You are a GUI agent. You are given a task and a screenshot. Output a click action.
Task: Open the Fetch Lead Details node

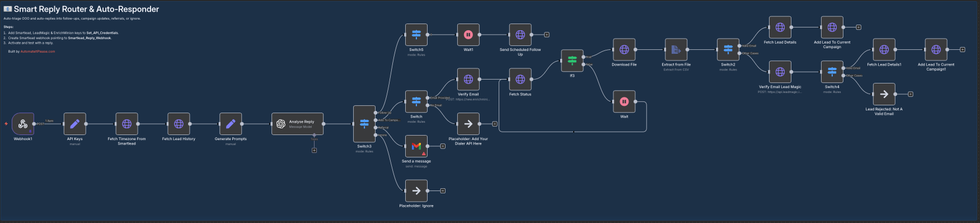(x=780, y=27)
